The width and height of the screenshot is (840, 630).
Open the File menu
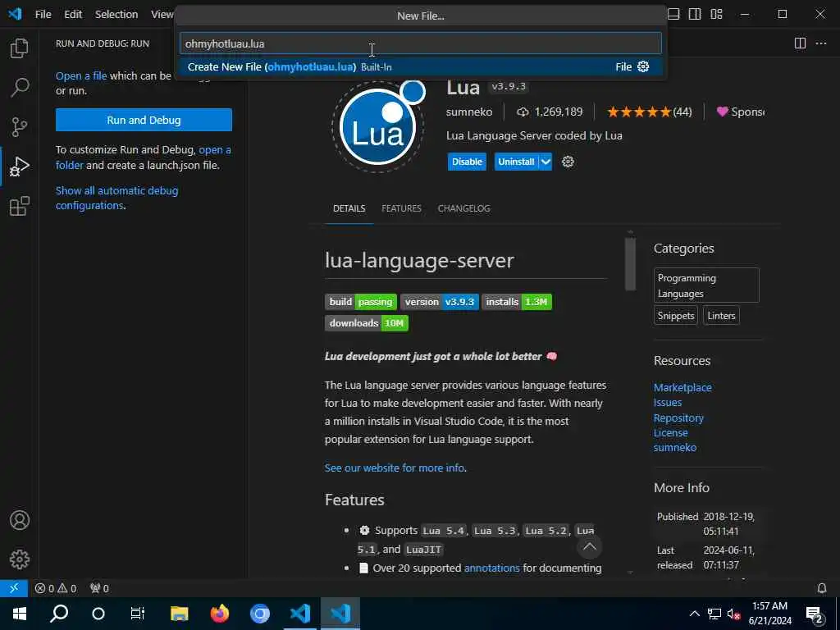43,15
